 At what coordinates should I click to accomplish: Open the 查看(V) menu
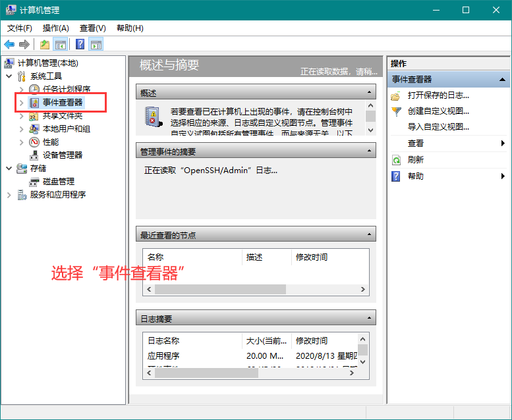[93, 28]
